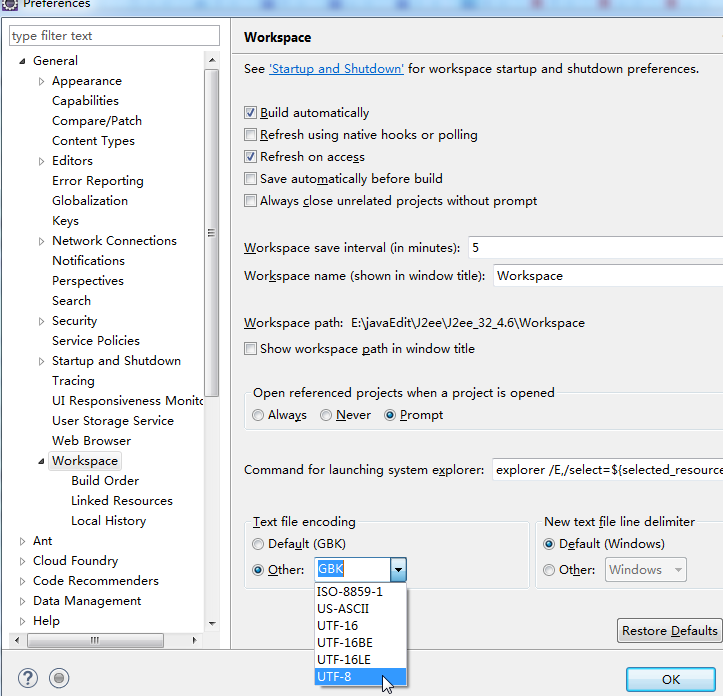Image resolution: width=723 pixels, height=696 pixels.
Task: Enable Refresh using native hooks or polling
Action: (250, 135)
